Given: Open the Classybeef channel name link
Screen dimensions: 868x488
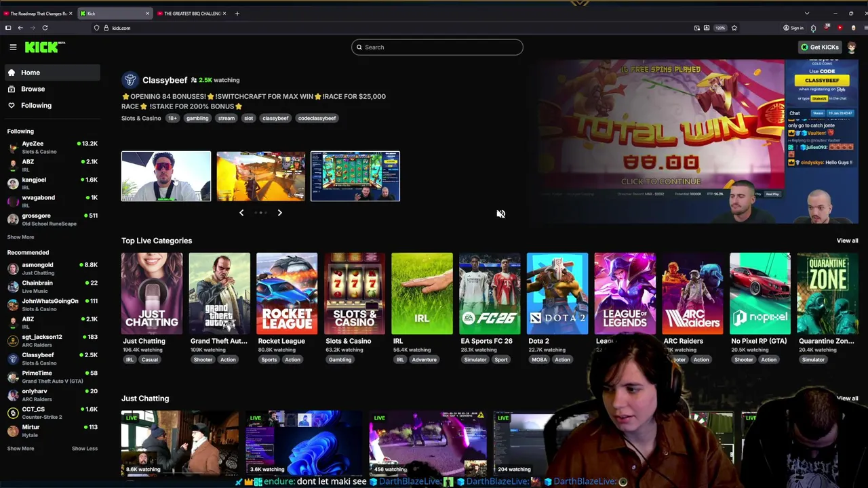Looking at the screenshot, I should [165, 80].
